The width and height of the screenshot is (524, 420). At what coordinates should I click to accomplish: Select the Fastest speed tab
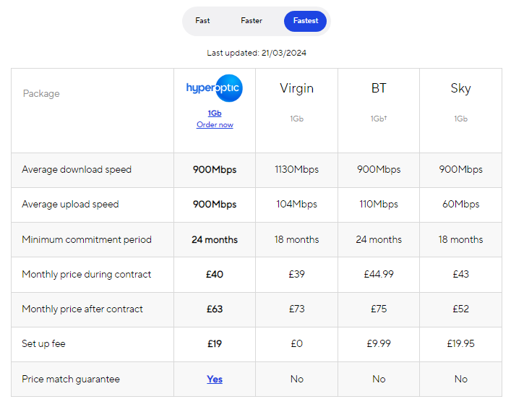(306, 21)
